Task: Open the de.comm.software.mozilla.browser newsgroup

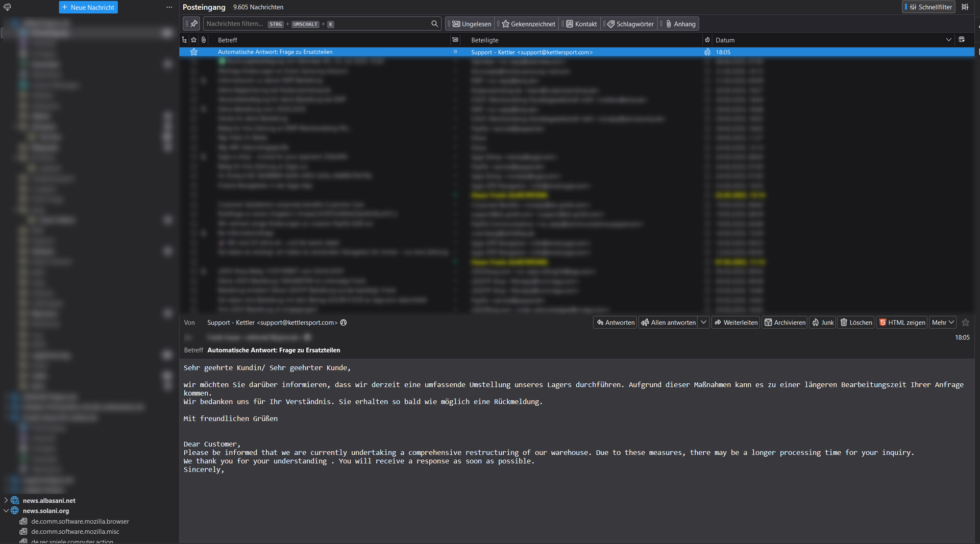Action: [80, 522]
